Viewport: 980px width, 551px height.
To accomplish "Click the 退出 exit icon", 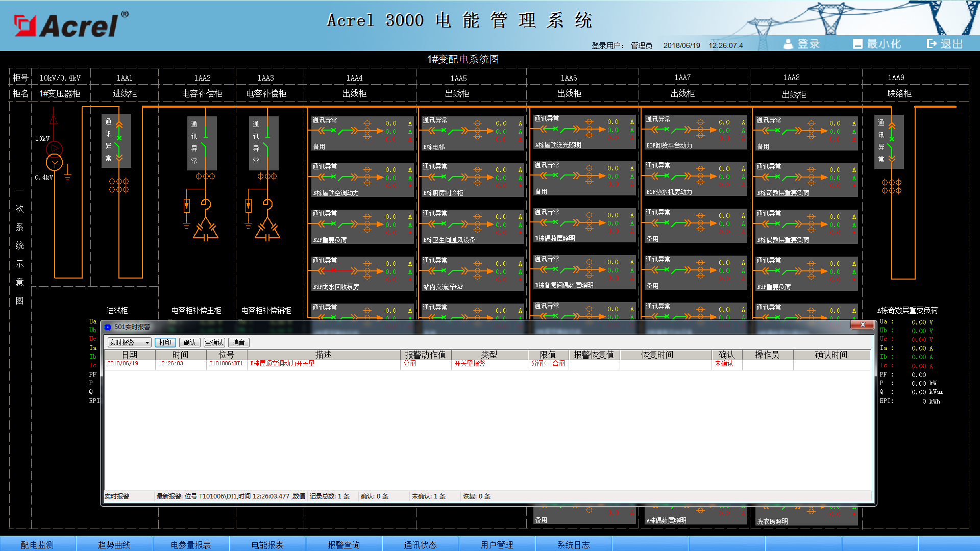I will click(x=932, y=44).
